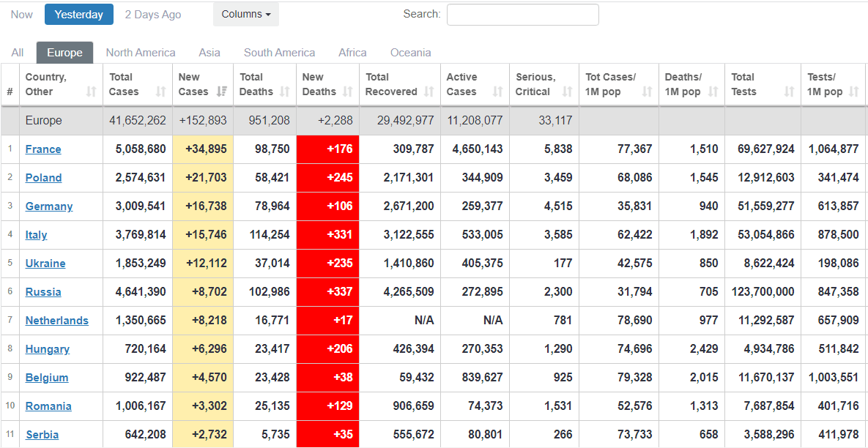868x448 pixels.
Task: Sort table by Total Cases column arrows
Action: click(160, 92)
